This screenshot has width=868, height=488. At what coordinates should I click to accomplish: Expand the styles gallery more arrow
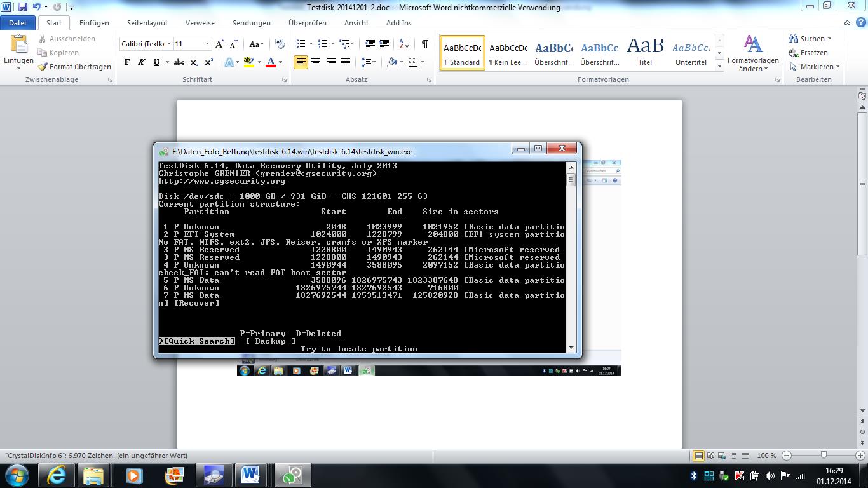click(719, 66)
